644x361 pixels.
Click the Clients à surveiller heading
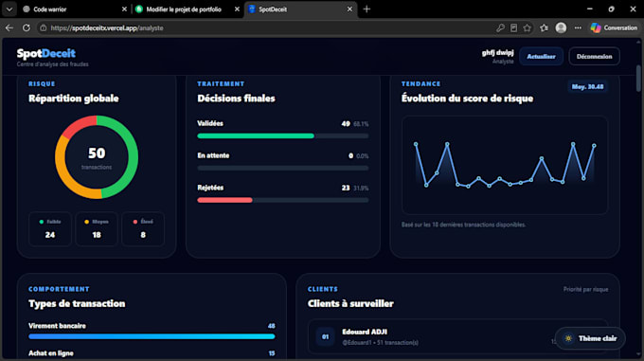pyautogui.click(x=350, y=304)
